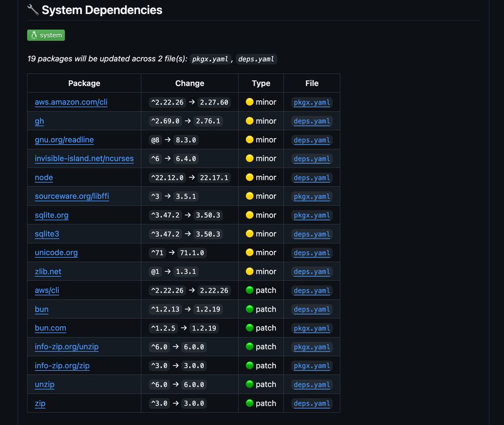This screenshot has width=504, height=425.
Task: Open the sqlite3 package link
Action: [47, 234]
